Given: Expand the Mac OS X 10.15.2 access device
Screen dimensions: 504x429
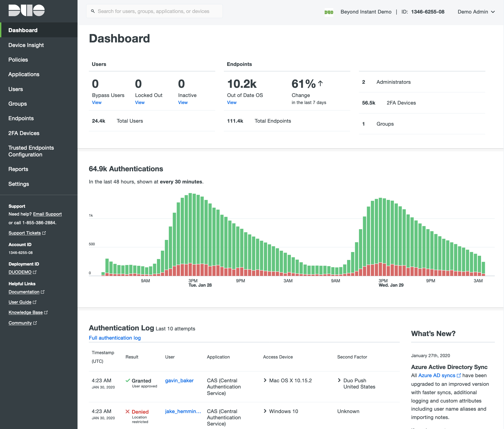Looking at the screenshot, I should pos(265,380).
